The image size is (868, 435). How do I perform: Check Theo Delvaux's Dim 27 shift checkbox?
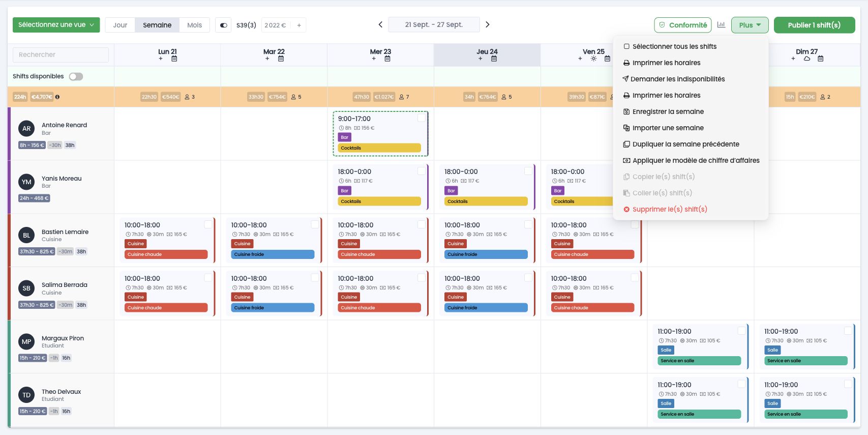[x=848, y=384]
